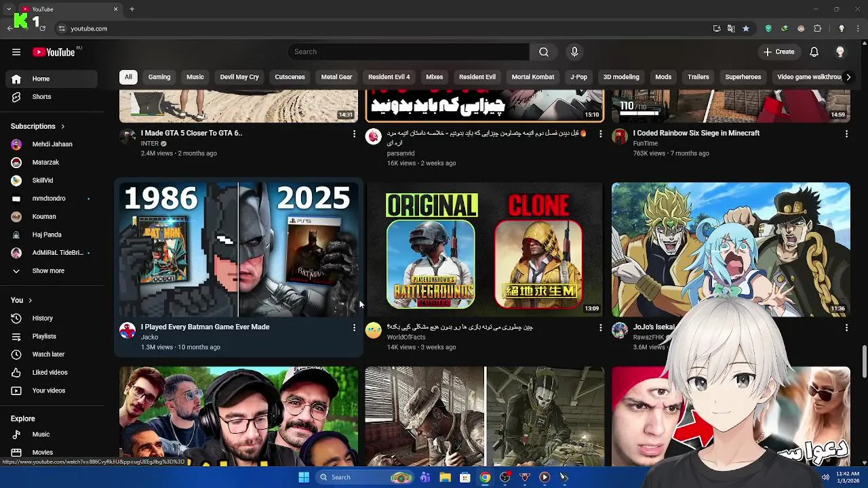Select the 3D modeling chip
The image size is (868, 488).
621,77
